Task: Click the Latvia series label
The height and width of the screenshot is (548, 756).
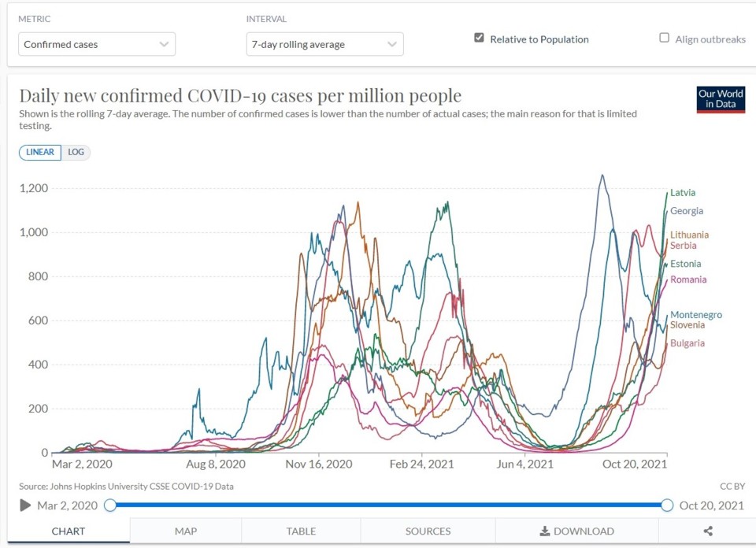Action: (x=683, y=193)
